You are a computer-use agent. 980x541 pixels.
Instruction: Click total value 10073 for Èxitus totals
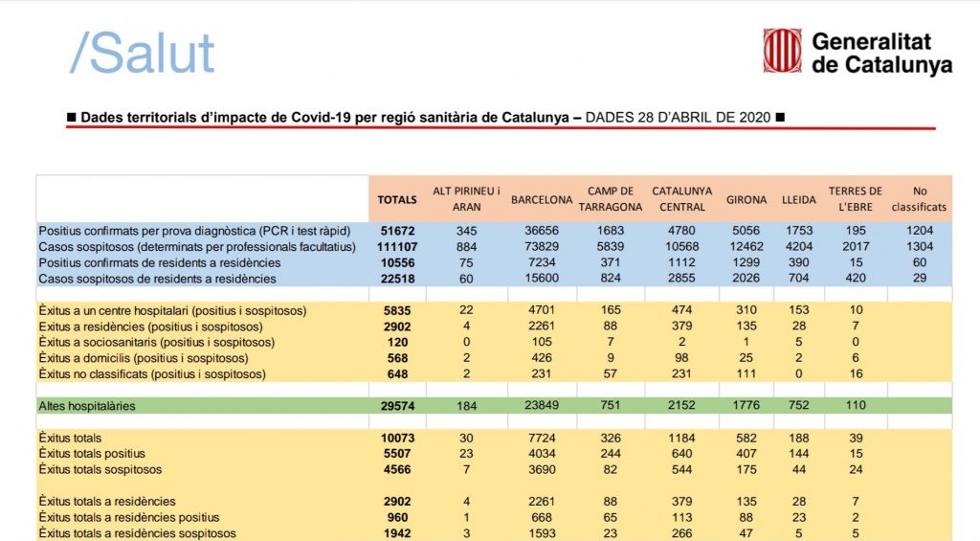[x=397, y=438]
